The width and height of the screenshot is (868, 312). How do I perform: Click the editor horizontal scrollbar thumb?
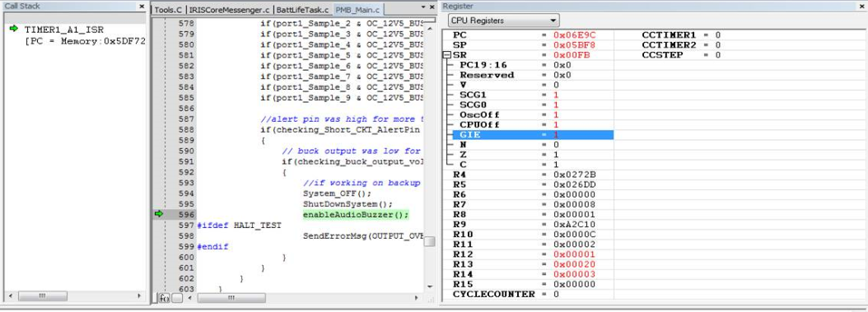click(x=231, y=298)
